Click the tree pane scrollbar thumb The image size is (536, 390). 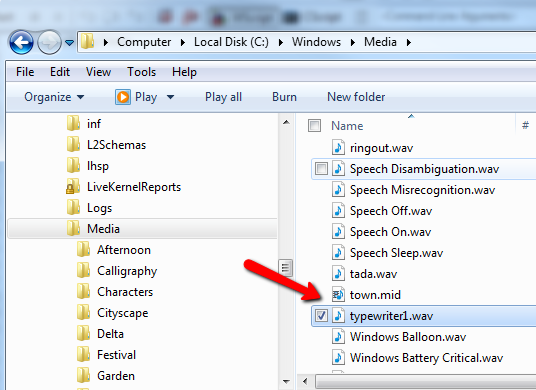286,268
